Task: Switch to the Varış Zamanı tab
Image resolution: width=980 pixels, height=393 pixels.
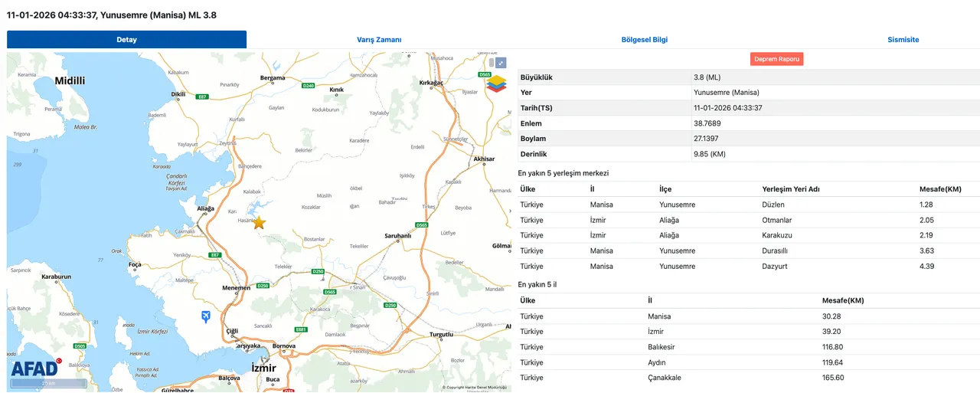Action: coord(379,40)
